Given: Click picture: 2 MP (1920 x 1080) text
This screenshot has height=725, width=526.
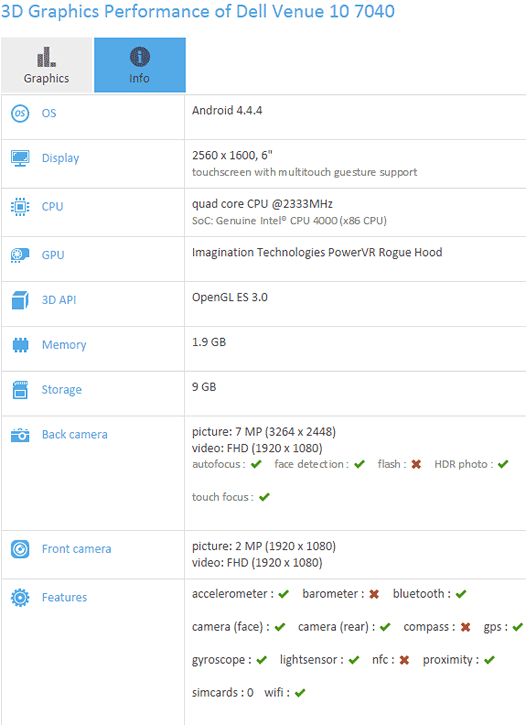Looking at the screenshot, I should pos(264,546).
